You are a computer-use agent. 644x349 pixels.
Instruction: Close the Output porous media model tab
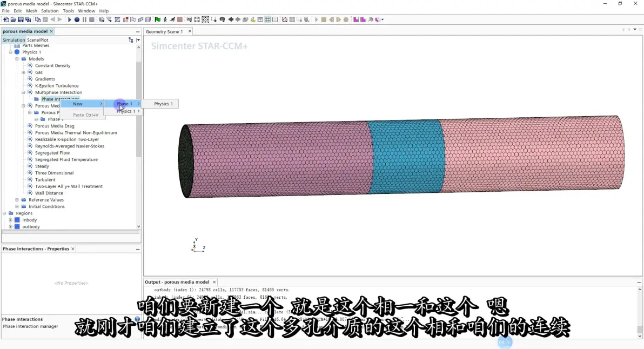[214, 282]
